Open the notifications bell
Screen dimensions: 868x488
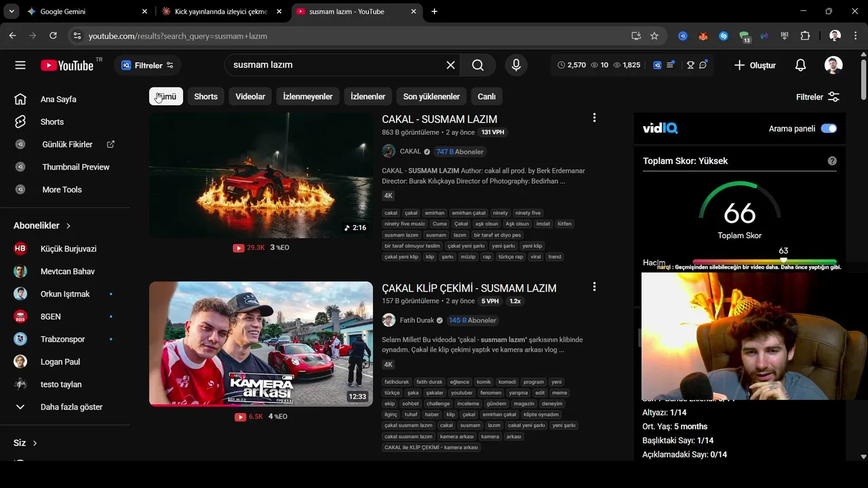(800, 65)
